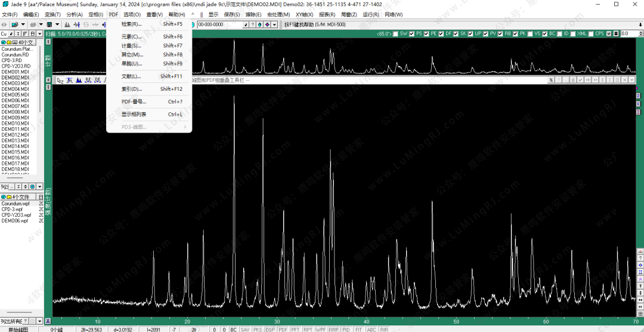Click the save disk icon in toolbar
644x332 pixels.
49,24
